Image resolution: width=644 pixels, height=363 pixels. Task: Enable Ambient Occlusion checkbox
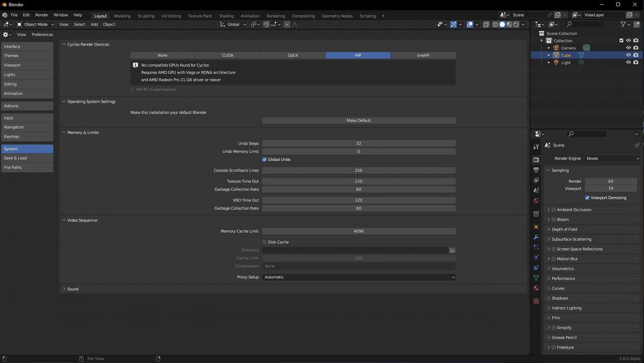tap(553, 210)
